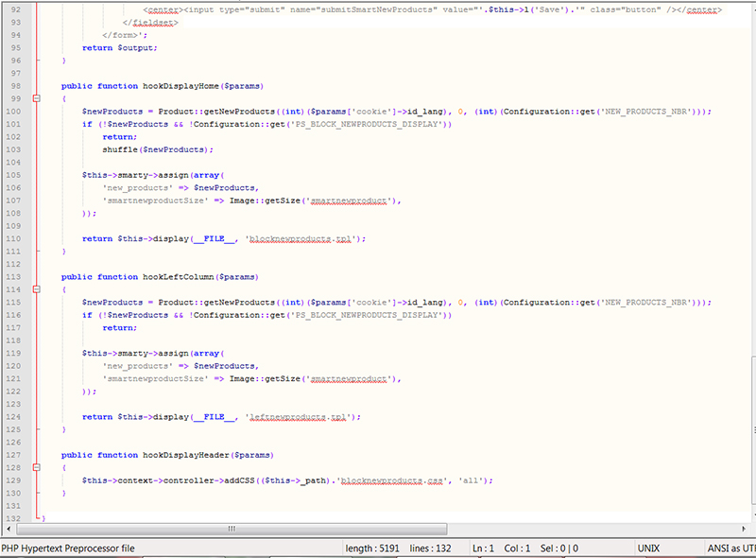Click the 'length : 5191' status bar entry
This screenshot has width=756, height=558.
tap(372, 549)
